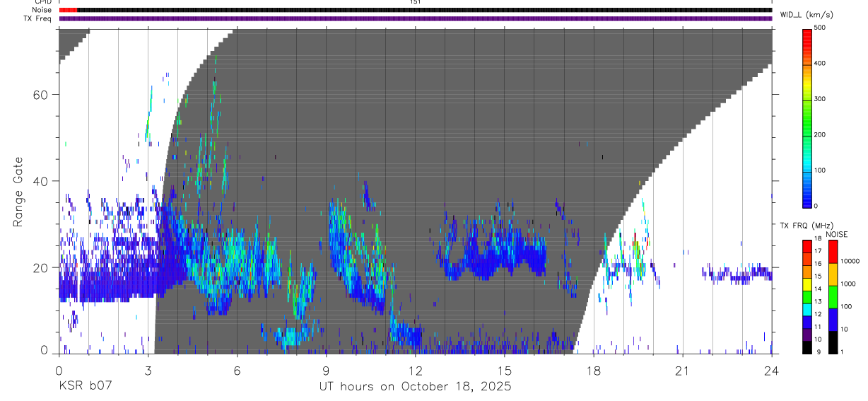
Task: Click the orange swatch of NOISE legend
Action: tap(833, 274)
